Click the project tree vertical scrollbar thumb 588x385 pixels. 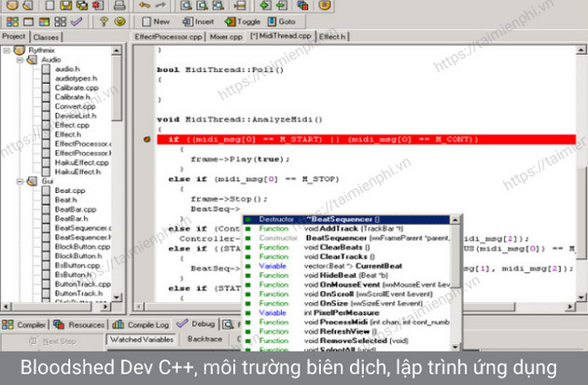point(117,88)
